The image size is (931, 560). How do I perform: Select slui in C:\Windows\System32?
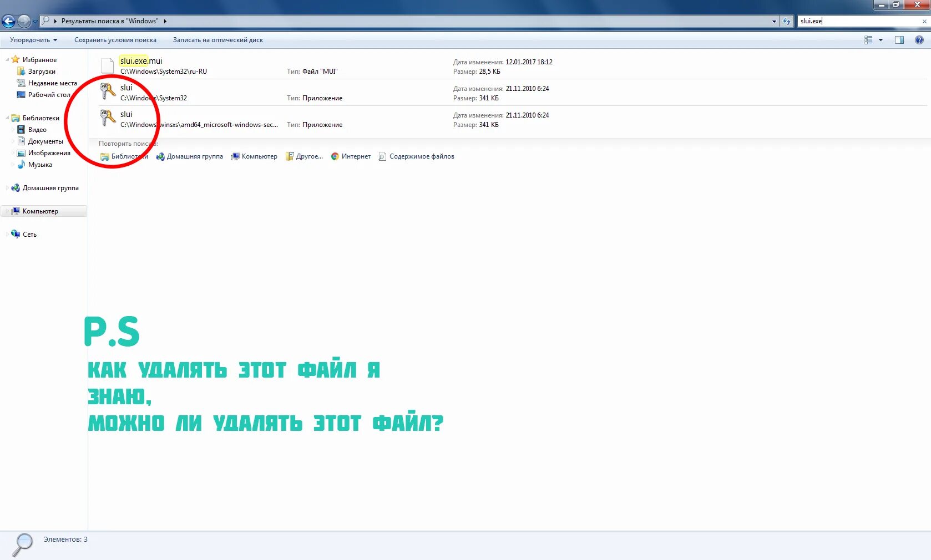pyautogui.click(x=513, y=93)
